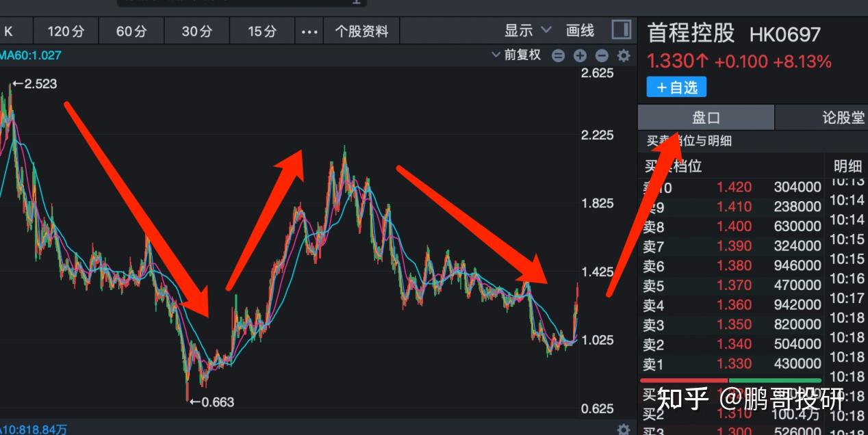Click the ellipsis for more chart periods
The height and width of the screenshot is (435, 868).
coord(309,31)
